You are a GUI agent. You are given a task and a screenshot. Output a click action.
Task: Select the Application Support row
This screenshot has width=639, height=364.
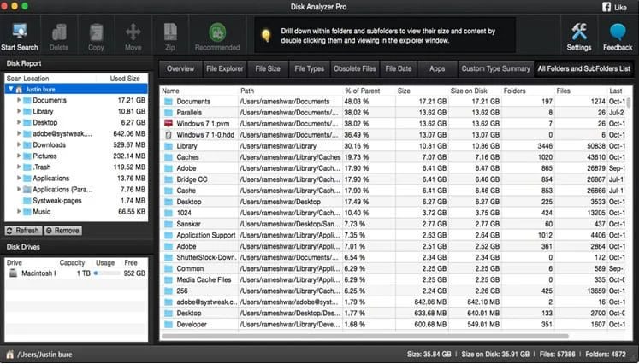pyautogui.click(x=393, y=235)
